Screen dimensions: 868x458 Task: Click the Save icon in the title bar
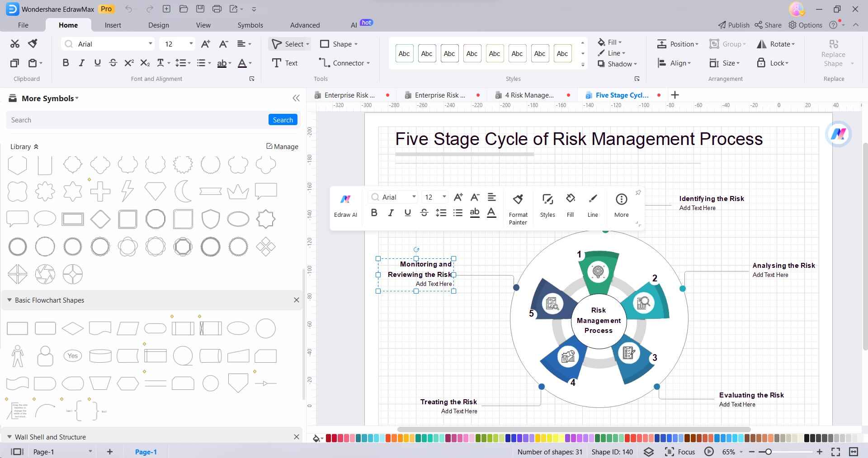(200, 9)
